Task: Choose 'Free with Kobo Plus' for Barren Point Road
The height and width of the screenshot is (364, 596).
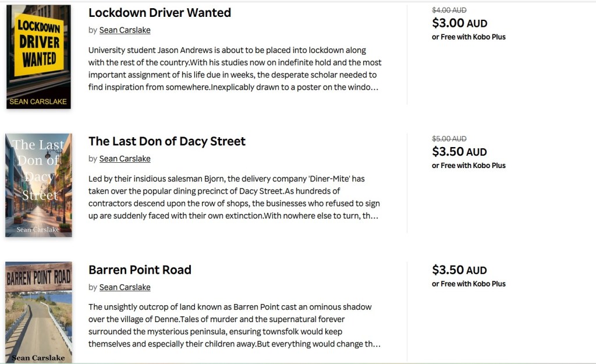Action: coord(469,284)
